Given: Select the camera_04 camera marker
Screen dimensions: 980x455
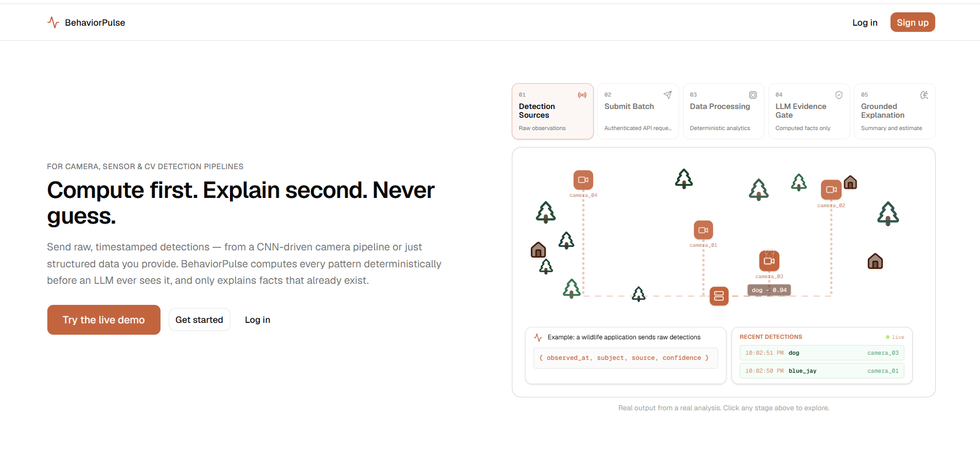Looking at the screenshot, I should click(583, 180).
